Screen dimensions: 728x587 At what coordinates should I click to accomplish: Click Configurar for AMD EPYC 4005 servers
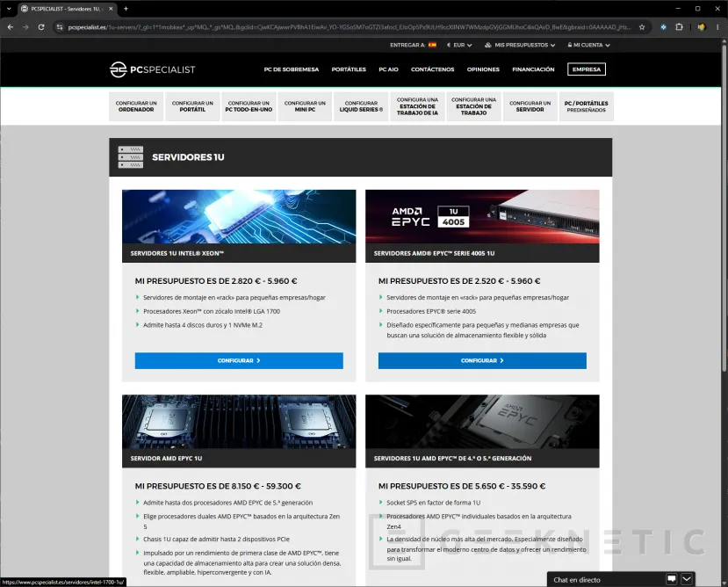482,360
